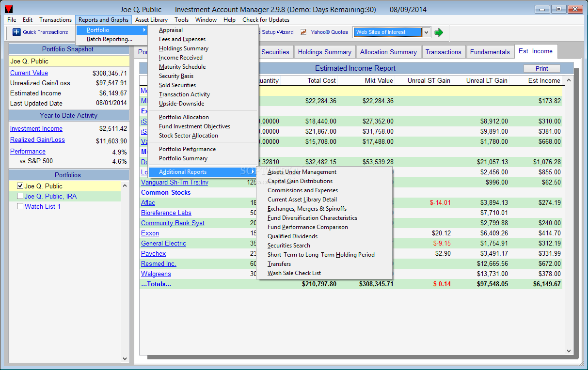Open the Realized Gain/Loss link
Viewport: 588px width, 370px height.
click(37, 139)
